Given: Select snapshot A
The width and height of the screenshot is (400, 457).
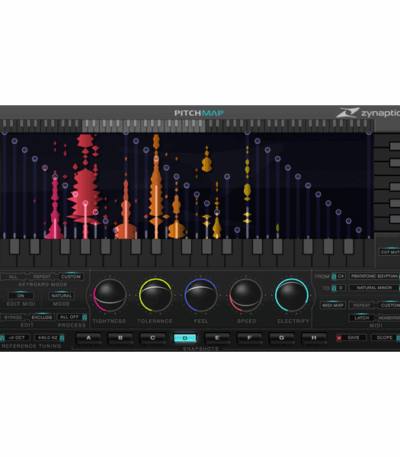Looking at the screenshot, I should point(89,338).
